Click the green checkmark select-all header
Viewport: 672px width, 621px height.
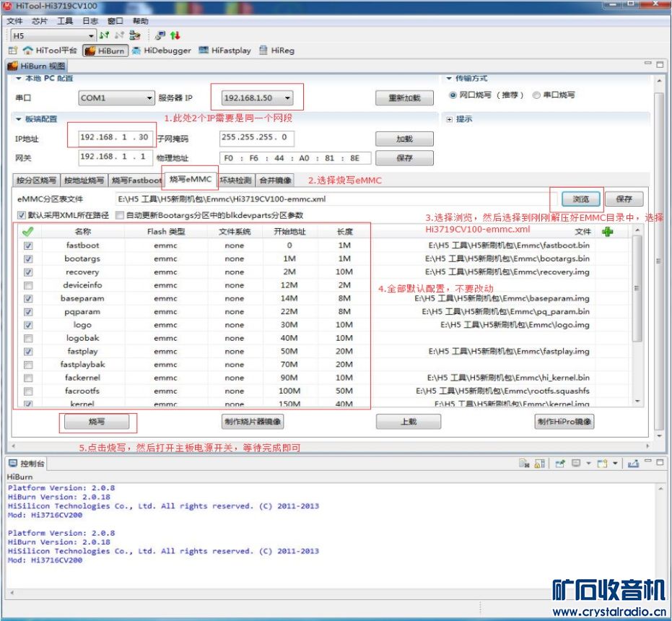point(28,232)
